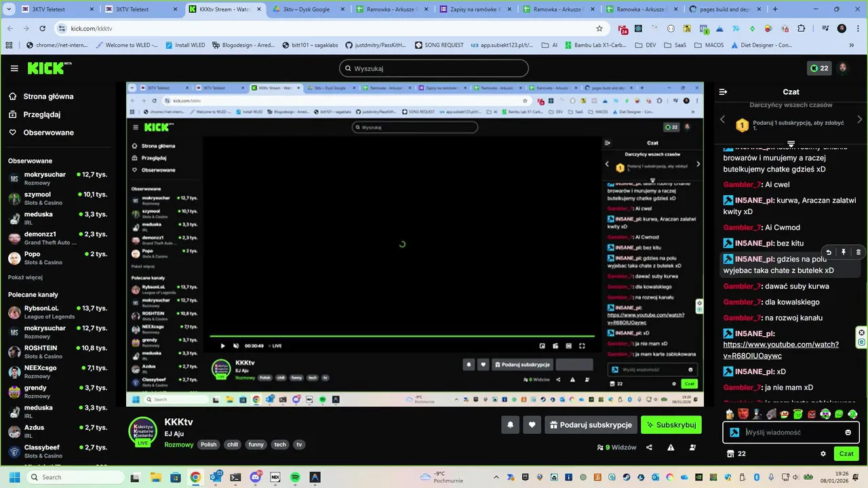
Task: Open RybsonLoL recommended channel
Action: click(x=58, y=312)
